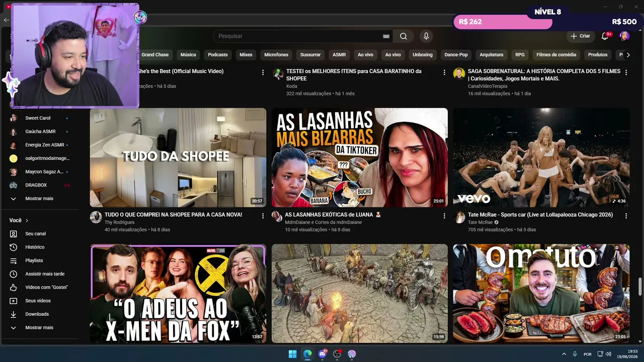The image size is (644, 362).
Task: Select the Filmes de comédia chip
Action: click(x=556, y=55)
